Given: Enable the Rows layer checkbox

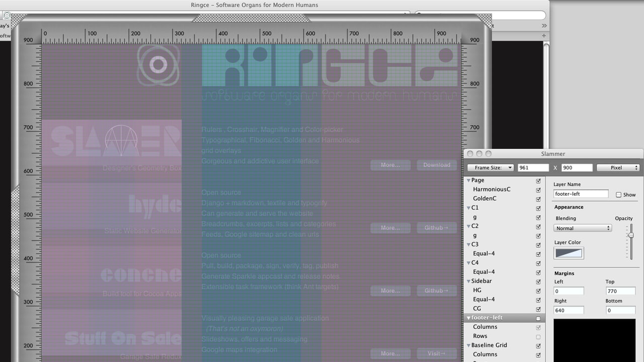Looking at the screenshot, I should (538, 337).
